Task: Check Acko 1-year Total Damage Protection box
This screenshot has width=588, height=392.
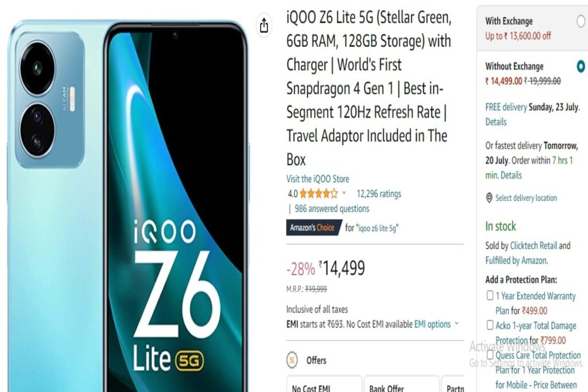Action: tap(490, 325)
